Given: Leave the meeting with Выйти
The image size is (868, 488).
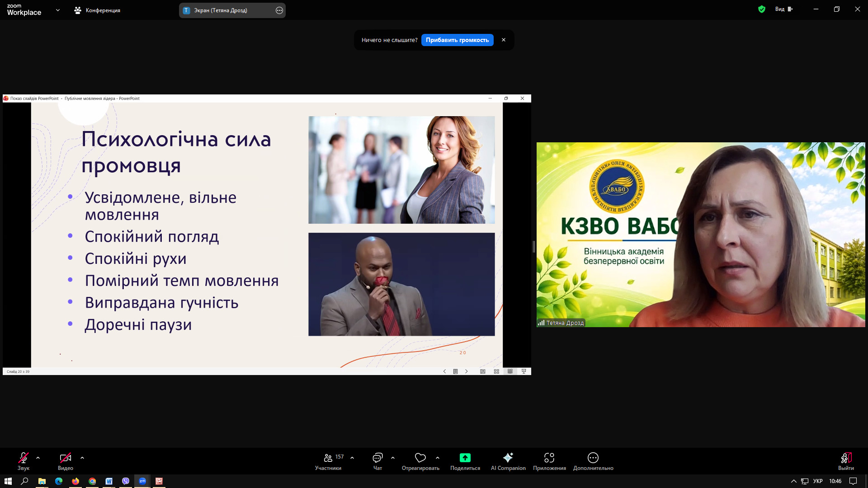Looking at the screenshot, I should click(x=846, y=461).
